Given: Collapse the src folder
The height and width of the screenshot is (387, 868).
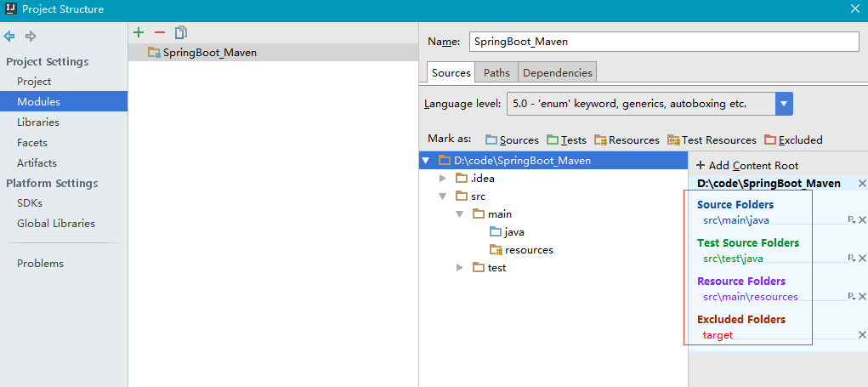Looking at the screenshot, I should (442, 196).
